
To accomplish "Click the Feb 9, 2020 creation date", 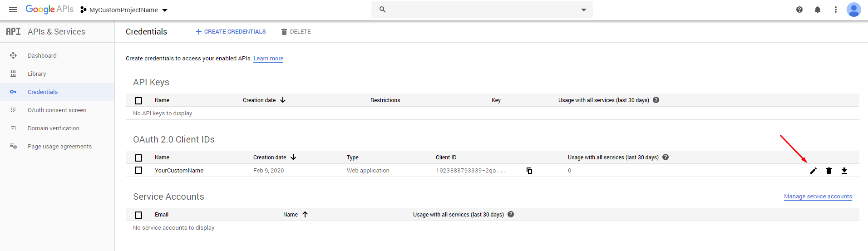I will (x=268, y=170).
